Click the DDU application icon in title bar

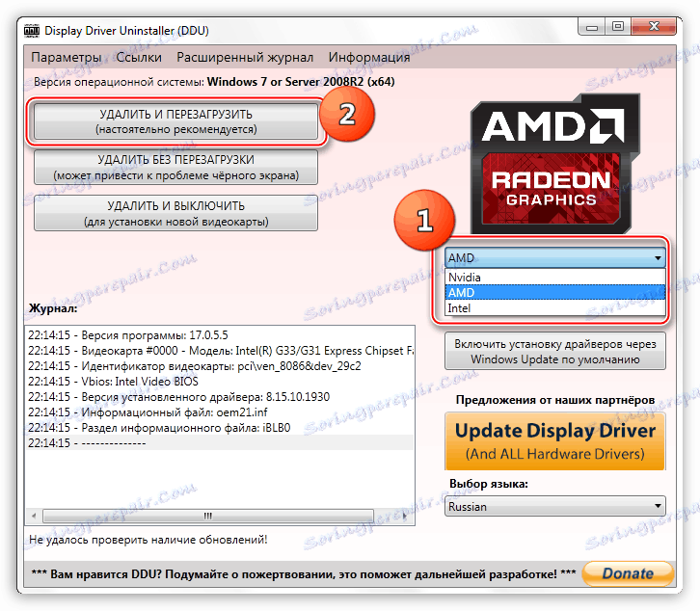point(32,30)
